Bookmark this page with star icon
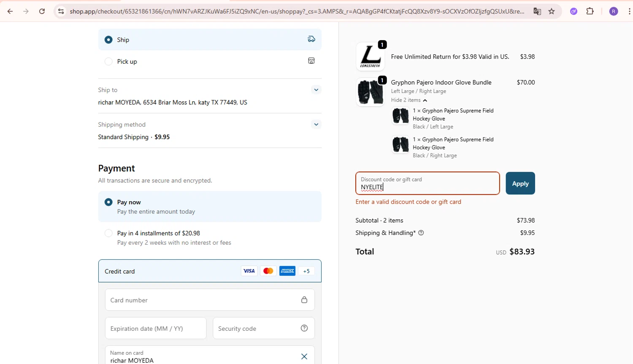The width and height of the screenshot is (633, 364). (552, 11)
